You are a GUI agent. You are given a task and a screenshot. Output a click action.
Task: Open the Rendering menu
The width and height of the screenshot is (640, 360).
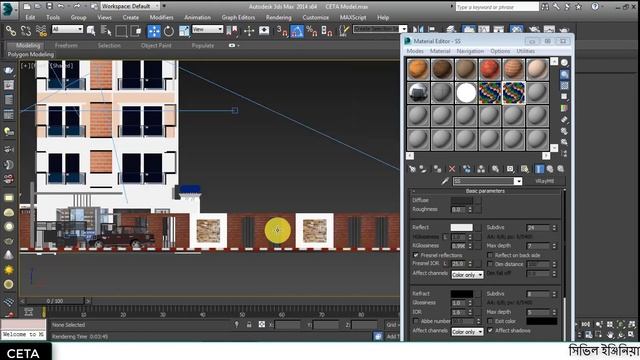coord(278,18)
